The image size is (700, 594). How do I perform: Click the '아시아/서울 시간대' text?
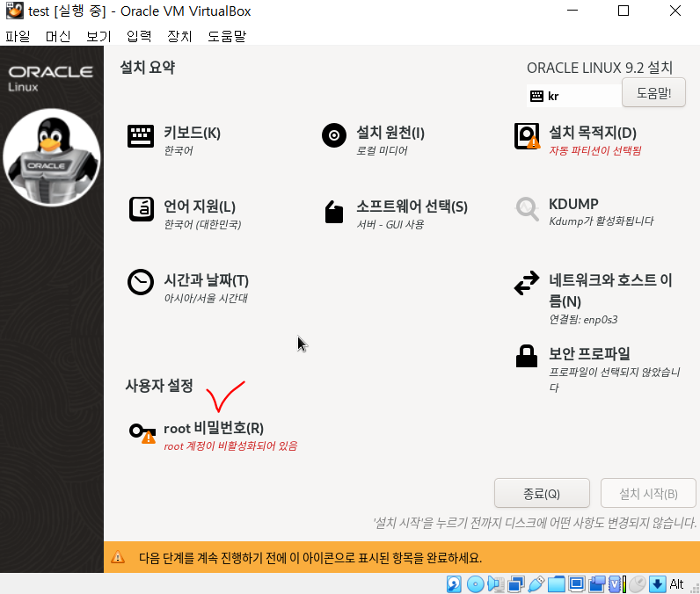(206, 298)
